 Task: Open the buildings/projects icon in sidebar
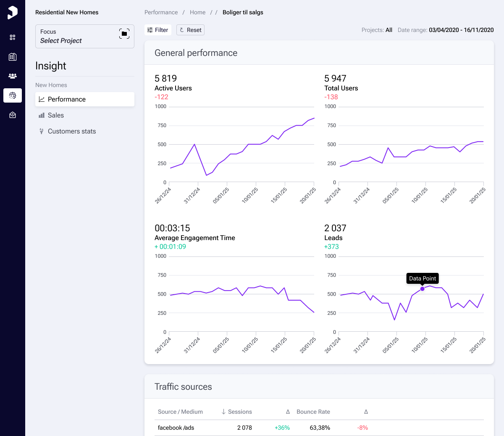coord(12,56)
